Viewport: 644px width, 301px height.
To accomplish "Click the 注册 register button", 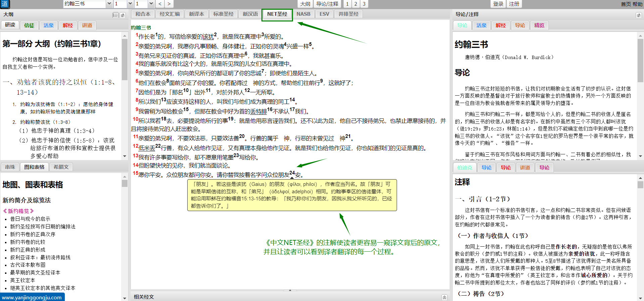I will click(x=514, y=4).
